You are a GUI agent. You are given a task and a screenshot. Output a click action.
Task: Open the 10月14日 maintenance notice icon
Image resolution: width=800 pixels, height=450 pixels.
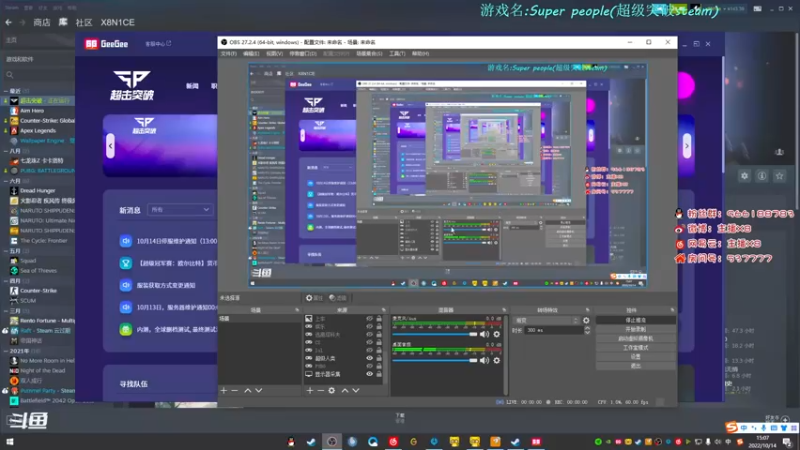click(x=126, y=241)
